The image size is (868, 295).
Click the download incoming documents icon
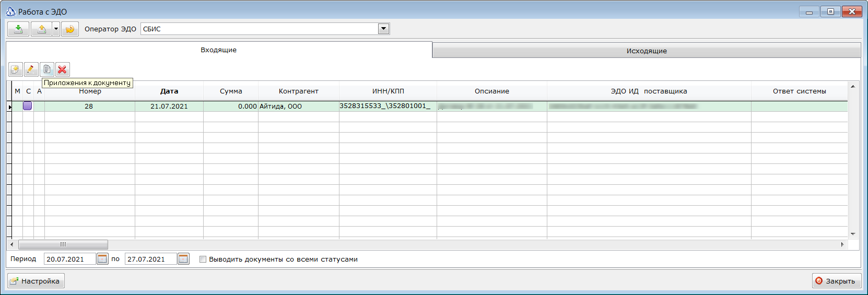18,29
